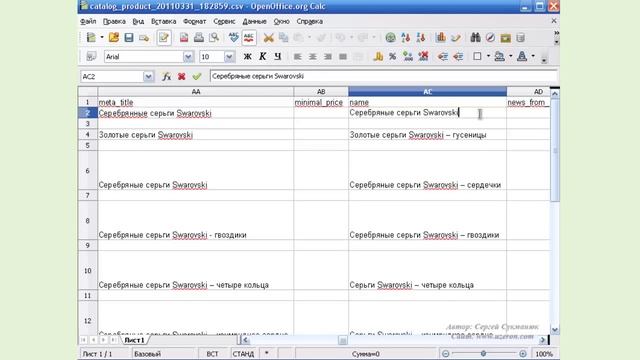Open Navigator compass icon
Viewport: 640px width, 360px height.
pyautogui.click(x=490, y=38)
